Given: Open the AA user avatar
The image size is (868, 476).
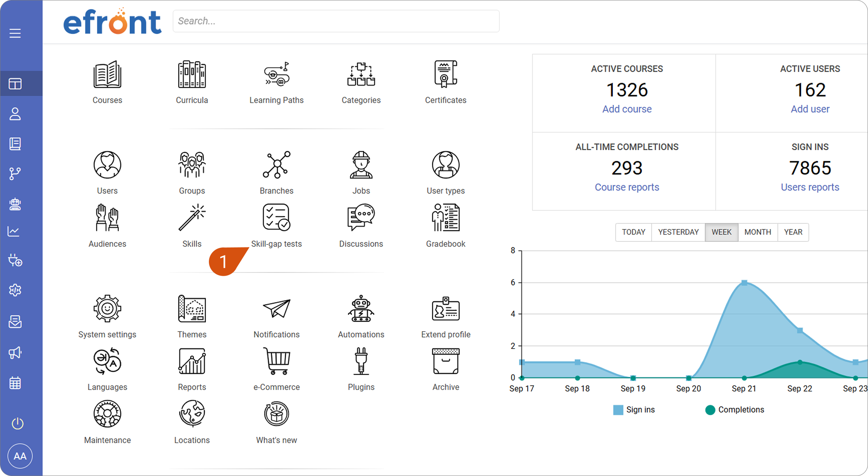Looking at the screenshot, I should (20, 456).
